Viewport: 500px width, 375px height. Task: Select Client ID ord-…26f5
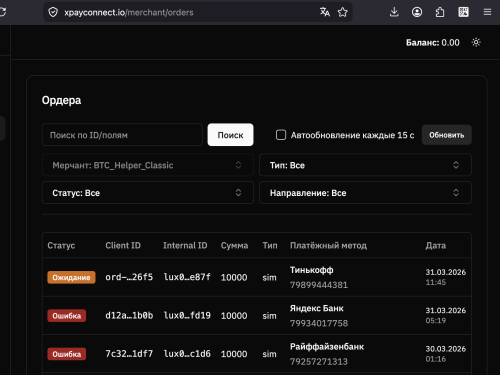point(129,277)
